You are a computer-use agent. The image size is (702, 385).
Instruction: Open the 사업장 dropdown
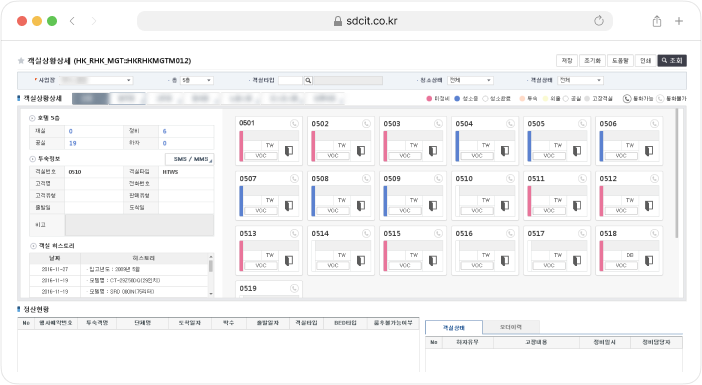point(96,80)
